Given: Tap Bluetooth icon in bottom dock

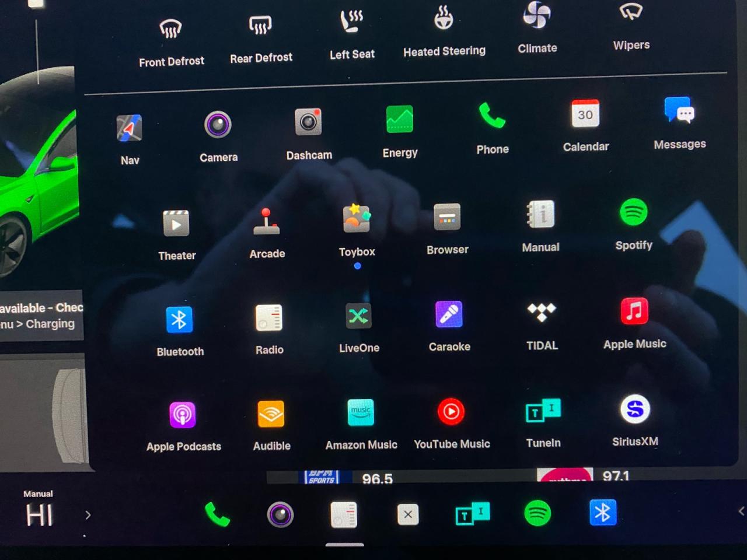Looking at the screenshot, I should coord(602,513).
